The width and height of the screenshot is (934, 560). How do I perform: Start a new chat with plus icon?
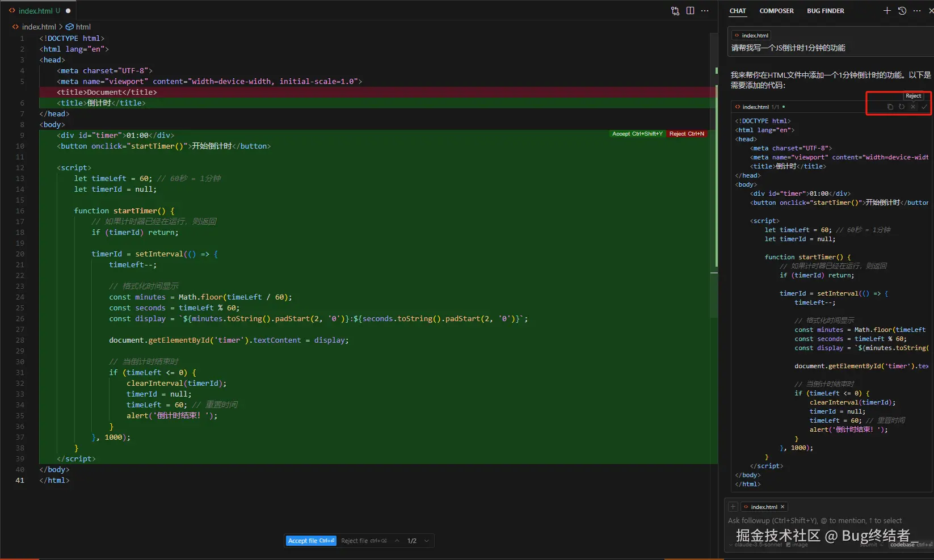click(x=887, y=11)
